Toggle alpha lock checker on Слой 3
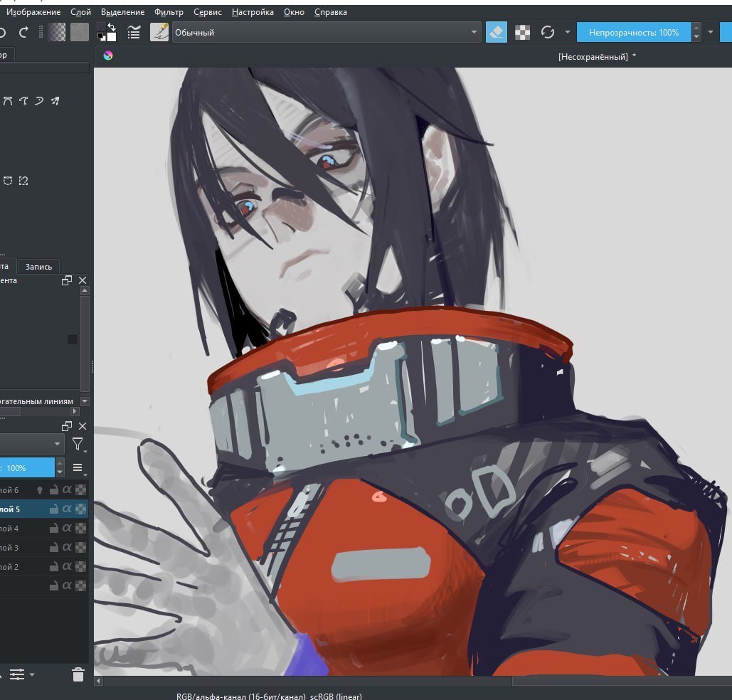 81,547
